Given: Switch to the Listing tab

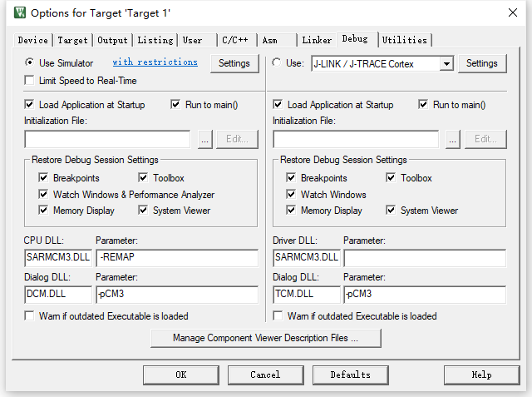Looking at the screenshot, I should pos(155,40).
